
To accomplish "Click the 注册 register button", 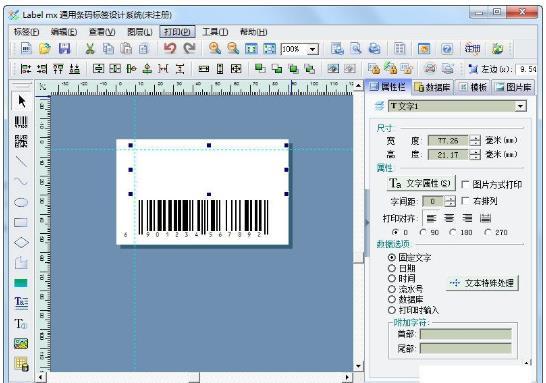I will [472, 49].
